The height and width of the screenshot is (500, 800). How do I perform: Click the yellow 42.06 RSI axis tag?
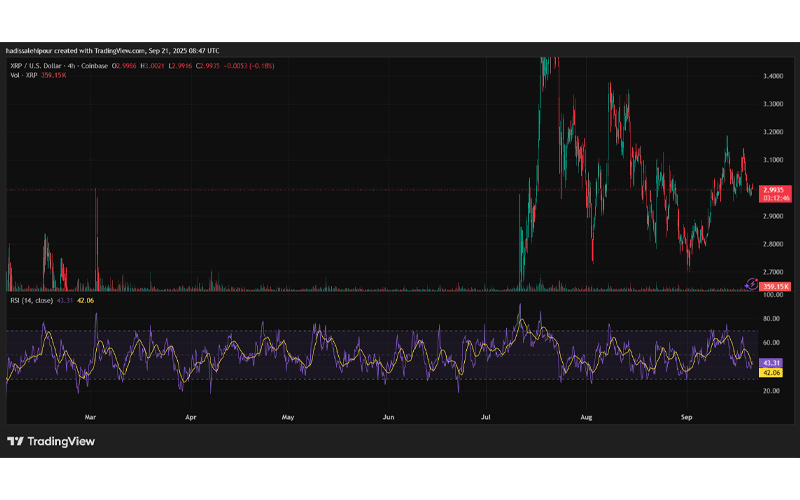point(771,373)
